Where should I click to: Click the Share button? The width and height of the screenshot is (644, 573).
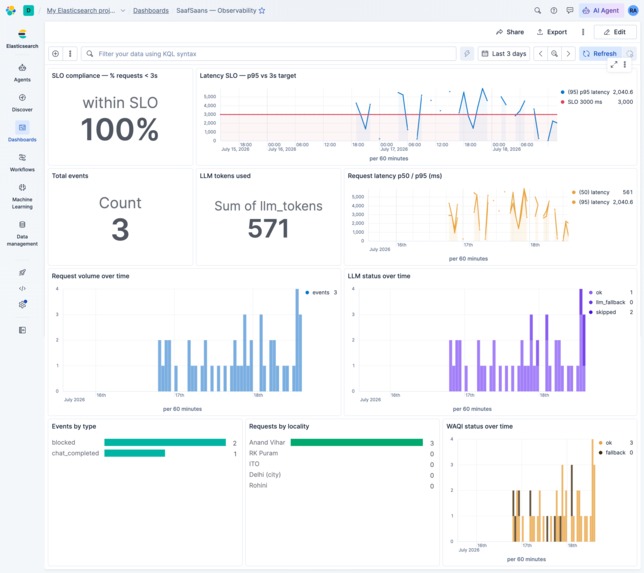[510, 32]
